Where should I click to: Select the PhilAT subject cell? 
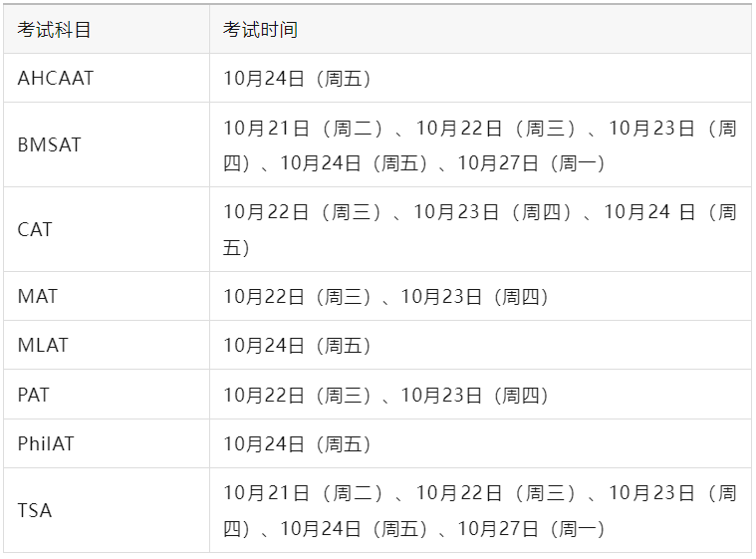pyautogui.click(x=46, y=444)
